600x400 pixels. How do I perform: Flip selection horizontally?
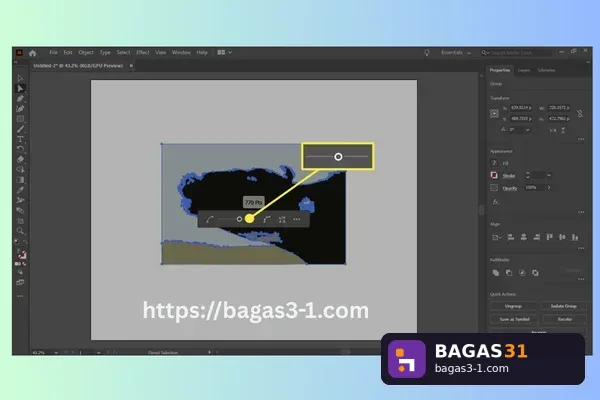pyautogui.click(x=553, y=130)
